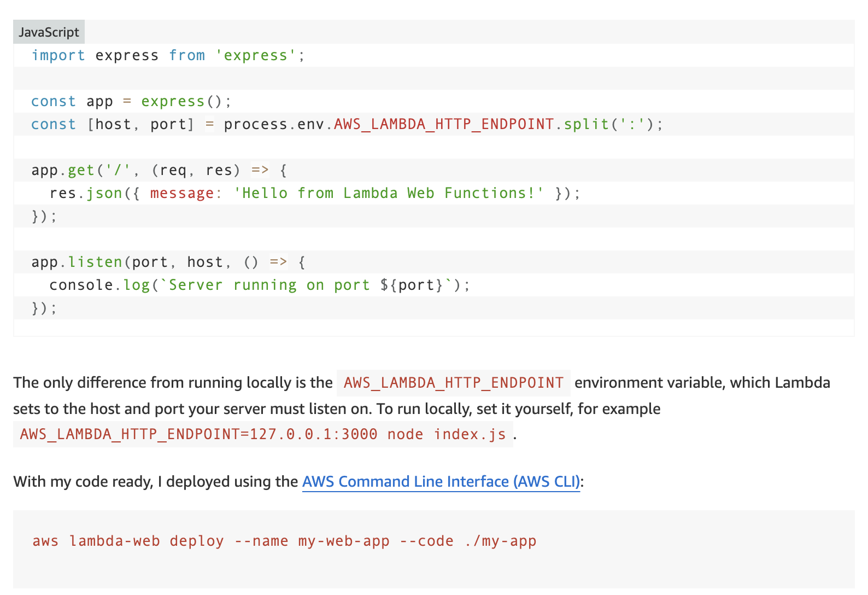This screenshot has width=868, height=595.
Task: Click the sentence 'sets to the host and port'
Action: (x=337, y=409)
